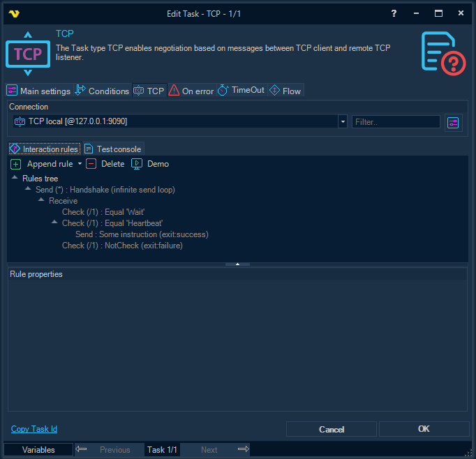Image resolution: width=476 pixels, height=459 pixels.
Task: Click the green Append rule plus icon
Action: pos(16,164)
